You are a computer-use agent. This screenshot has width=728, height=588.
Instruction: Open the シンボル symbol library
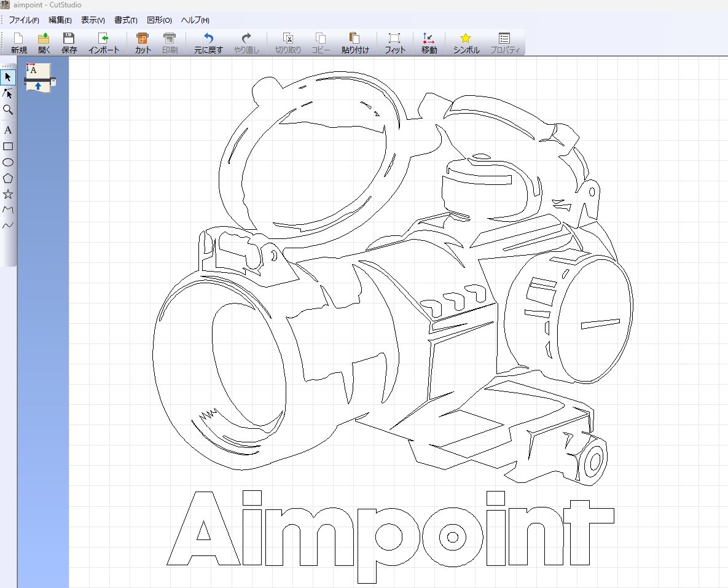coord(466,43)
